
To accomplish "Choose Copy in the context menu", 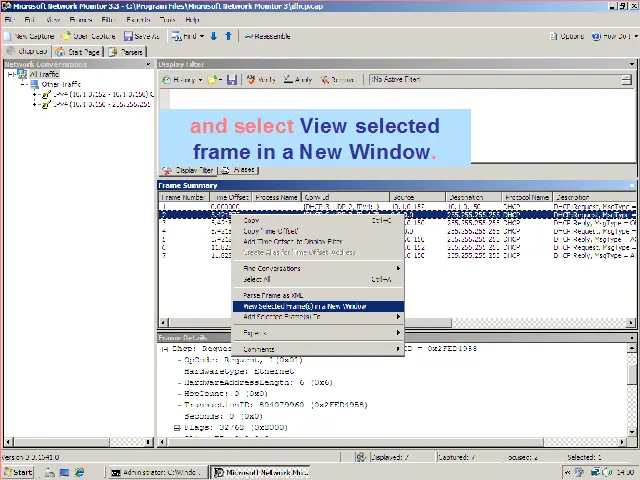I will [x=318, y=220].
